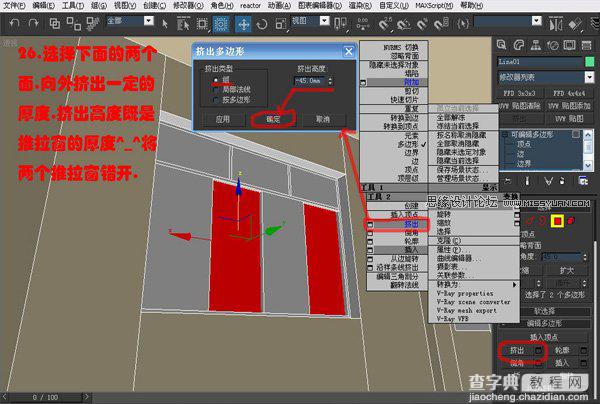This screenshot has height=404, width=600.
Task: Open the 修改器 menu
Action: pyautogui.click(x=188, y=5)
